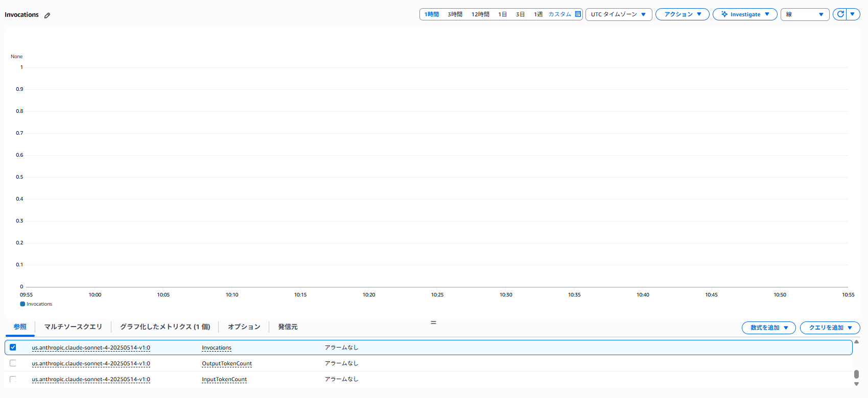Select the 1日 time range
Viewport: 868px width, 398px height.
503,14
